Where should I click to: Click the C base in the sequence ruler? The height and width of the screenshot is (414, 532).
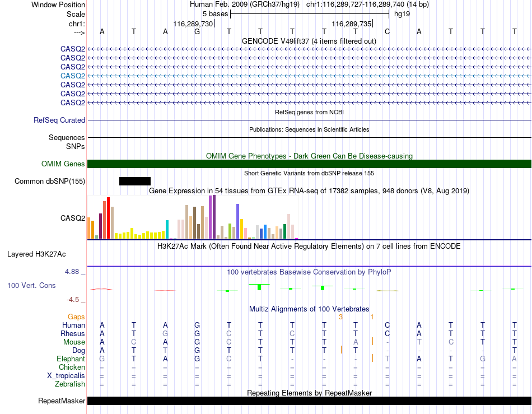click(387, 31)
